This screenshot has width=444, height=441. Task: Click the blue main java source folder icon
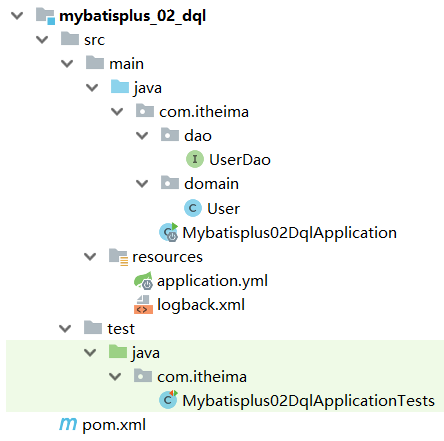coord(120,86)
